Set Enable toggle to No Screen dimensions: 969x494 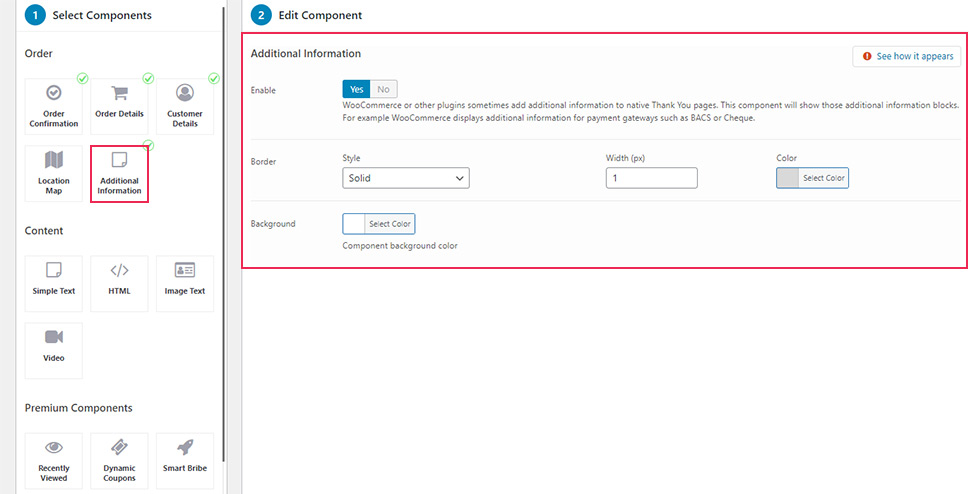(384, 89)
